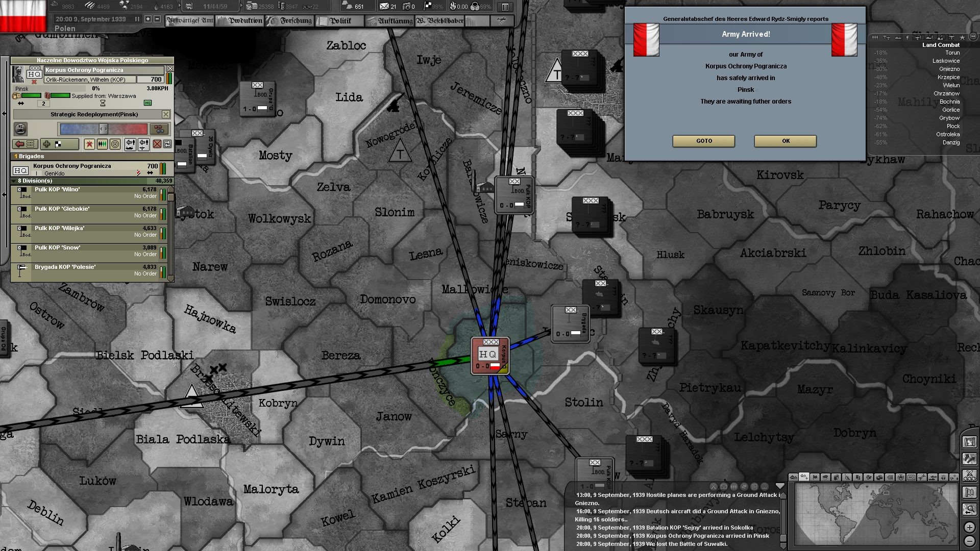Toggle the globe message filter in log

tap(744, 487)
